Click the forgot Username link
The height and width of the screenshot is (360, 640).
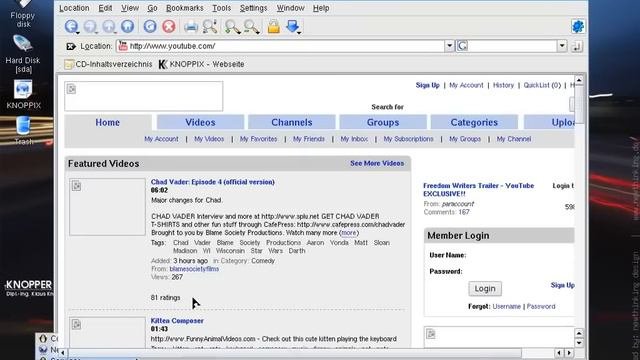[507, 307]
